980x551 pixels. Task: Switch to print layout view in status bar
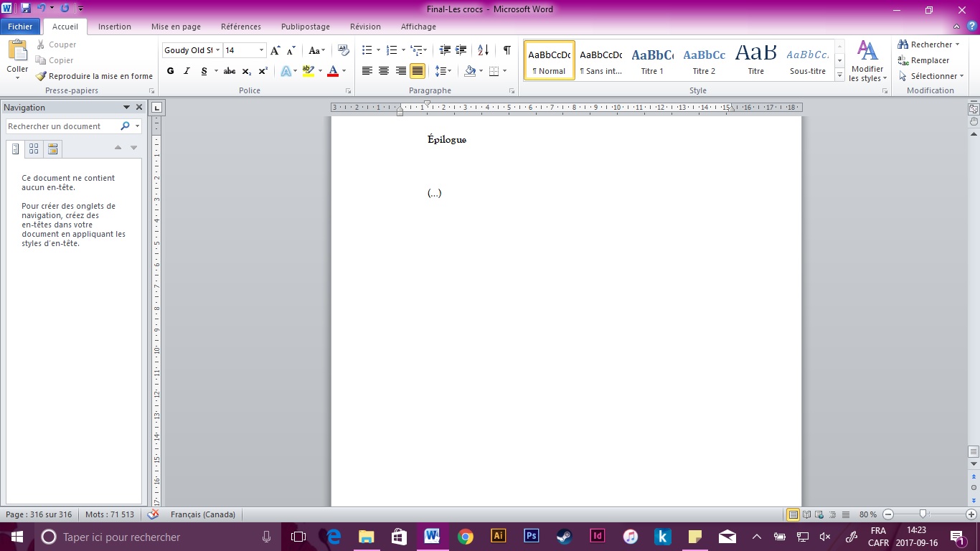click(x=793, y=514)
